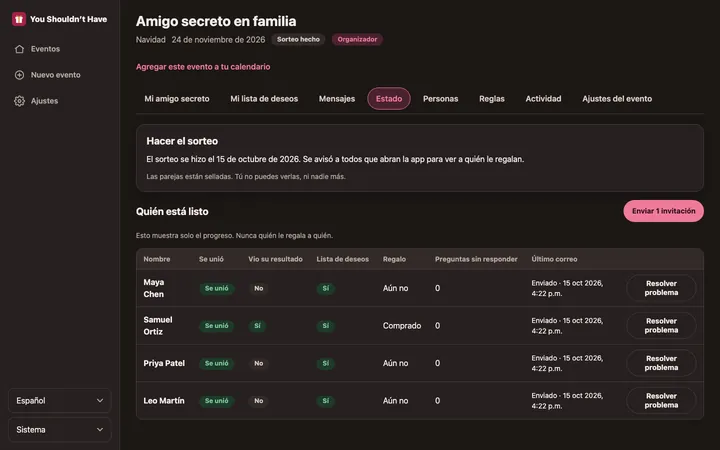Image resolution: width=720 pixels, height=450 pixels.
Task: Click Samuel Ortiz's Comprado gift status
Action: tap(402, 326)
